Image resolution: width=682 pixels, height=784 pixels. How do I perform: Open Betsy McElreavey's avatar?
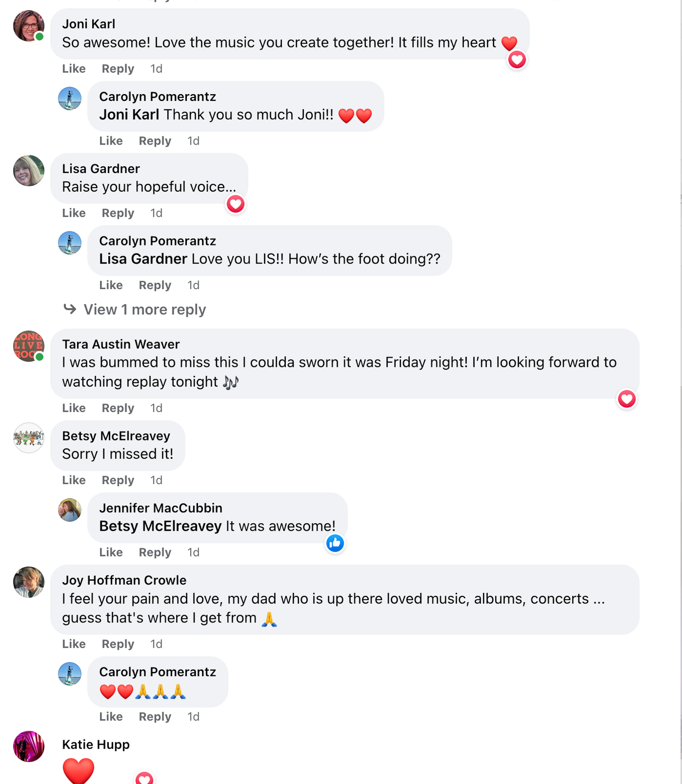(28, 438)
